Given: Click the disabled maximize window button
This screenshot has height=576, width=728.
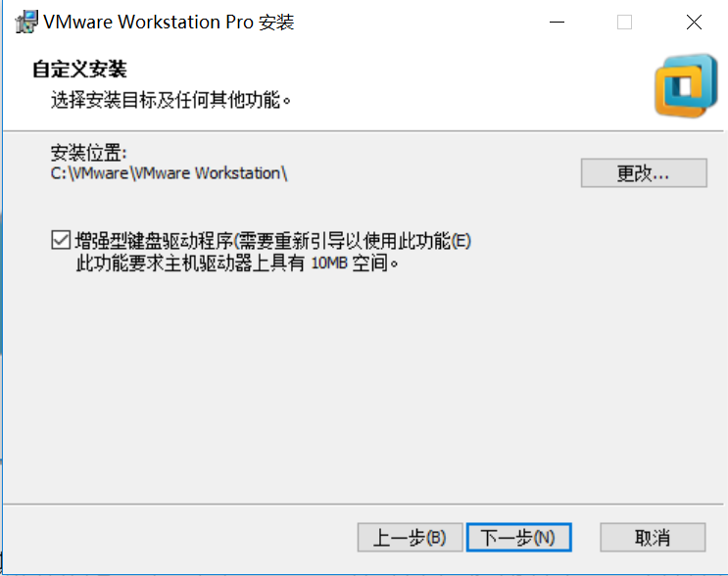Looking at the screenshot, I should (624, 22).
